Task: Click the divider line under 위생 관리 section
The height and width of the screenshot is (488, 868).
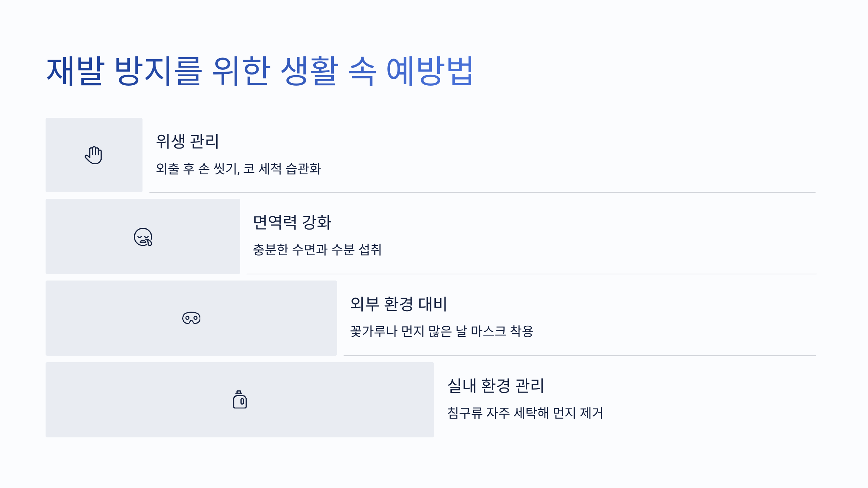Action: pos(482,192)
